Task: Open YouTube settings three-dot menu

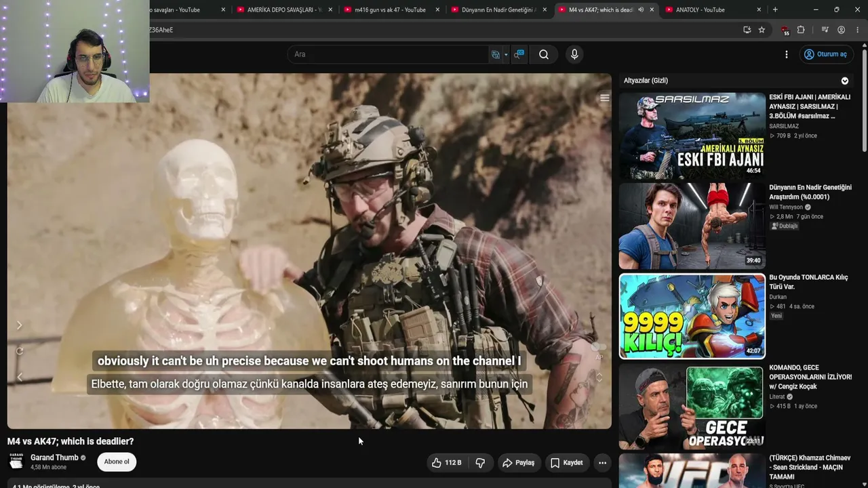Action: point(787,54)
